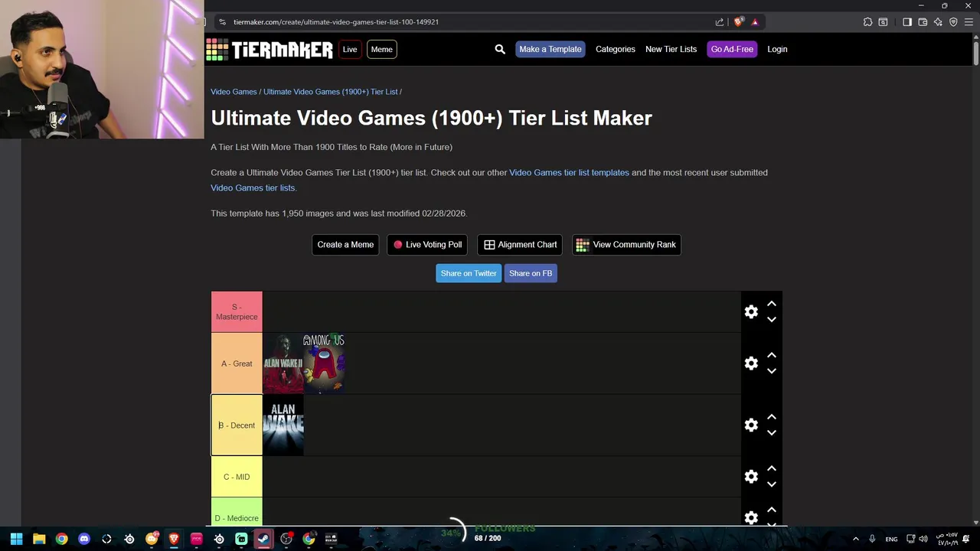Select the Among Us game image

(x=324, y=364)
